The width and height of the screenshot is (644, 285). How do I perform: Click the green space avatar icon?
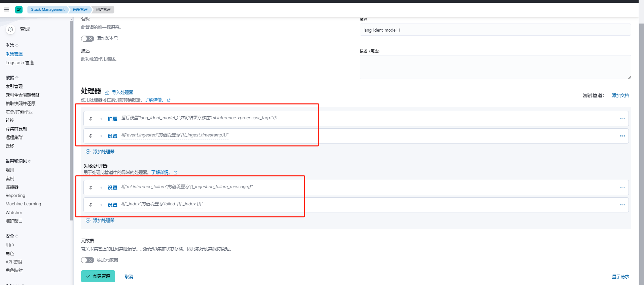pyautogui.click(x=19, y=10)
